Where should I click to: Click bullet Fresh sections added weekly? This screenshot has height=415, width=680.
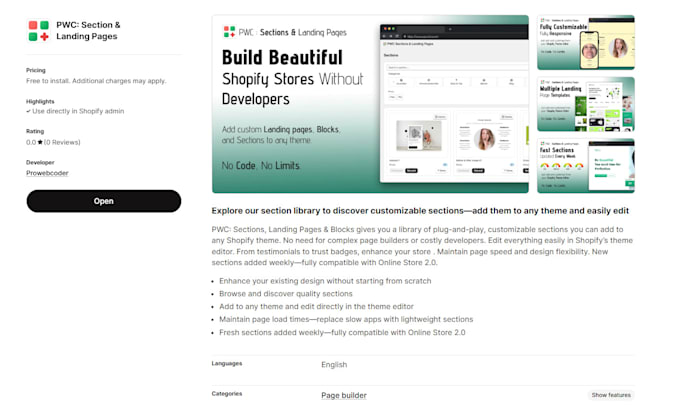point(342,333)
